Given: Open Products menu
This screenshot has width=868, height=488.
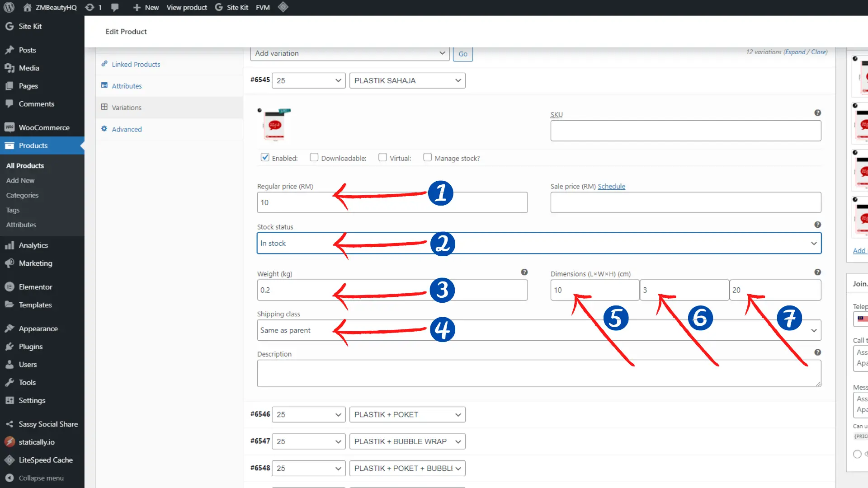Looking at the screenshot, I should pyautogui.click(x=42, y=145).
